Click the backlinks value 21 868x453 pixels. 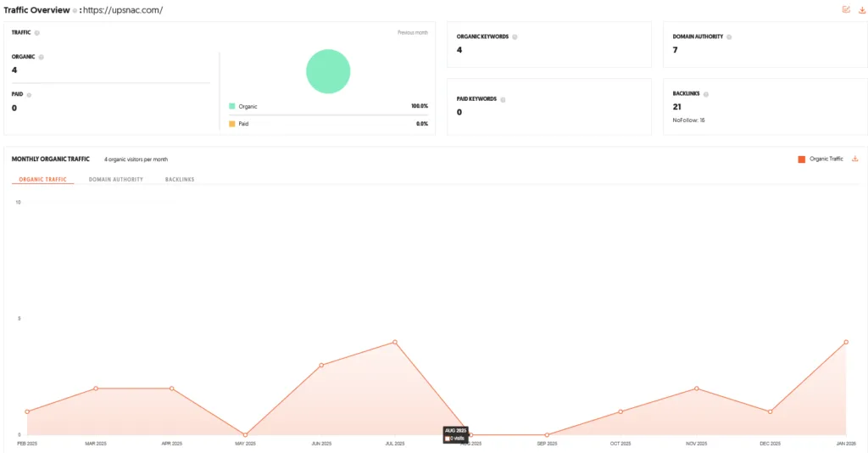677,107
